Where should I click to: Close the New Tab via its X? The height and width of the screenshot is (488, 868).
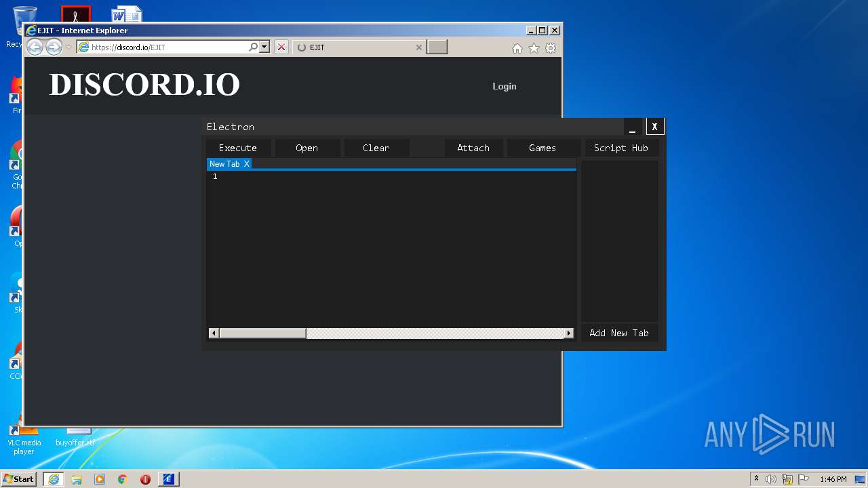[x=247, y=164]
